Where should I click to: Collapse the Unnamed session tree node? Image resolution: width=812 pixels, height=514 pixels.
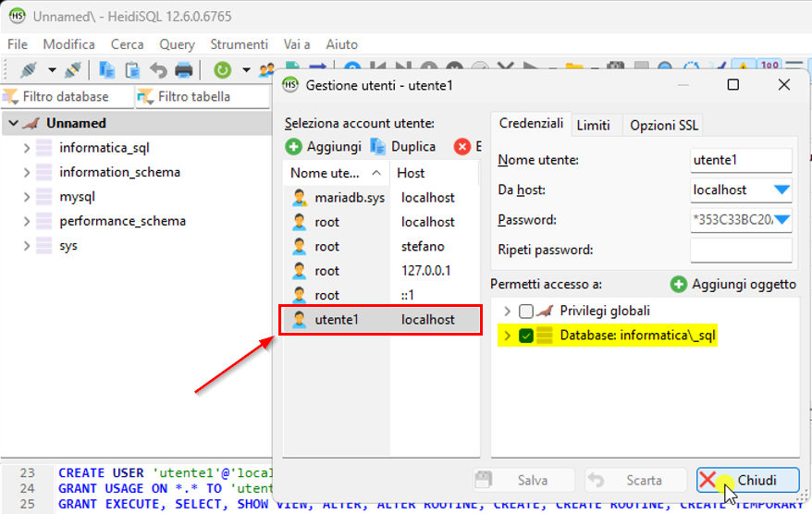[x=14, y=123]
